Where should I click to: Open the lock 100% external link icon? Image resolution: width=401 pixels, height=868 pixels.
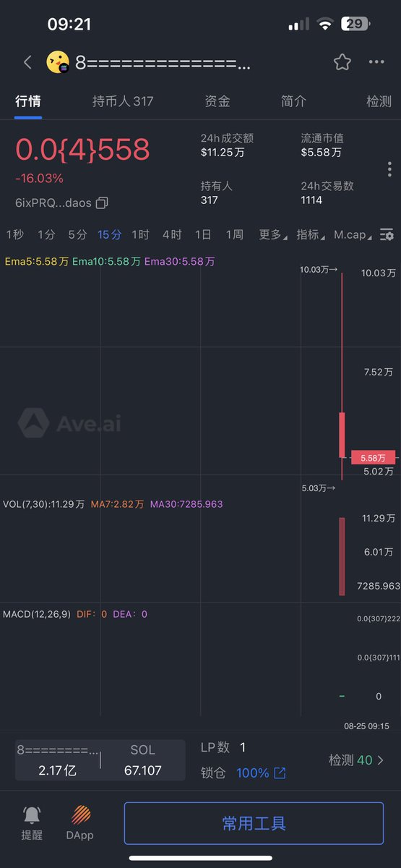280,773
